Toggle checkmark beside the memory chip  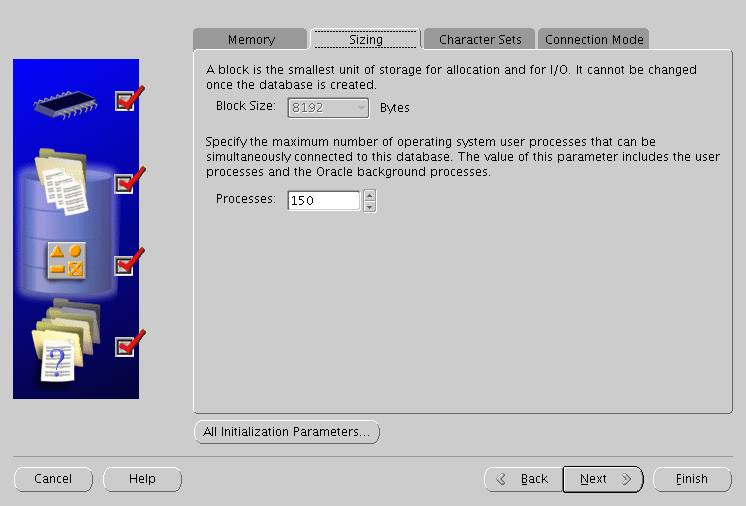129,99
